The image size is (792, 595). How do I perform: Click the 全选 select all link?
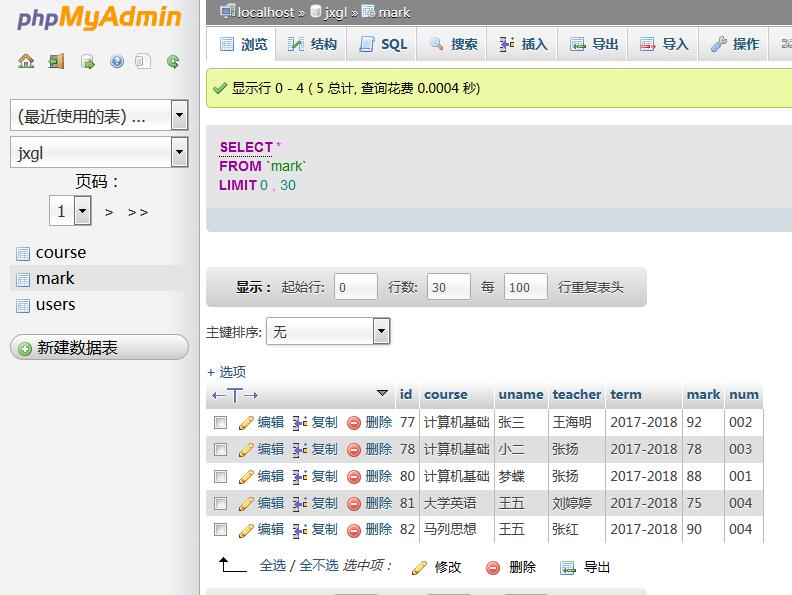tap(272, 566)
